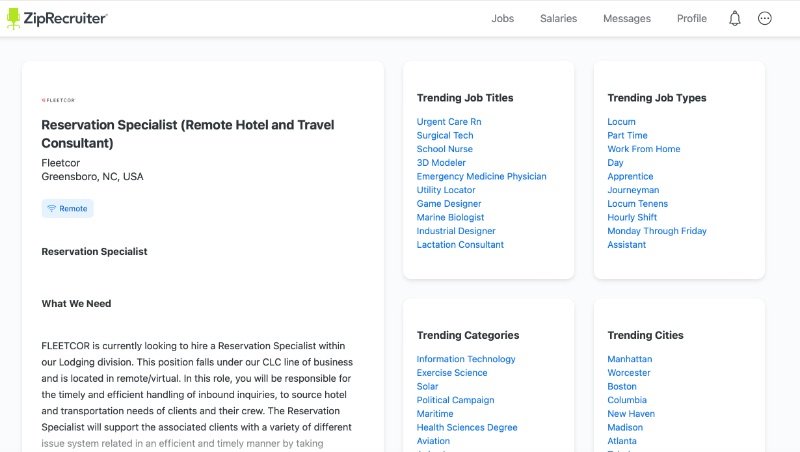Screen dimensions: 800x452
Task: Click Greensboro, NC, USA location text
Action: [x=92, y=177]
